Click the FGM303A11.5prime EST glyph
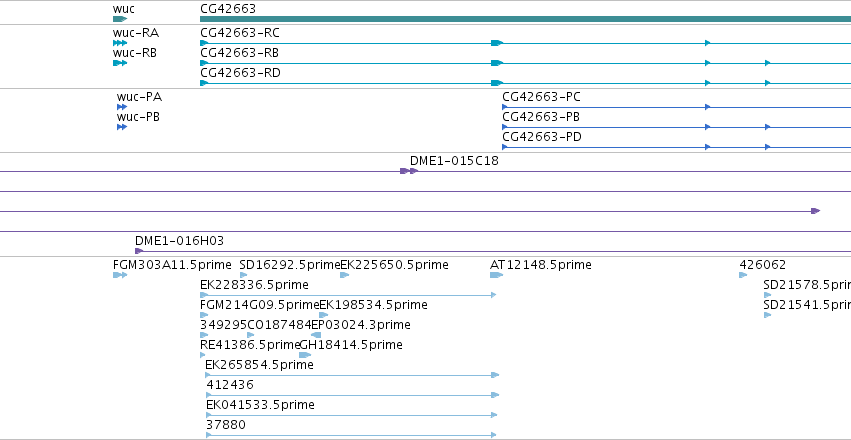Screen dimensions: 851x440 (x=120, y=275)
